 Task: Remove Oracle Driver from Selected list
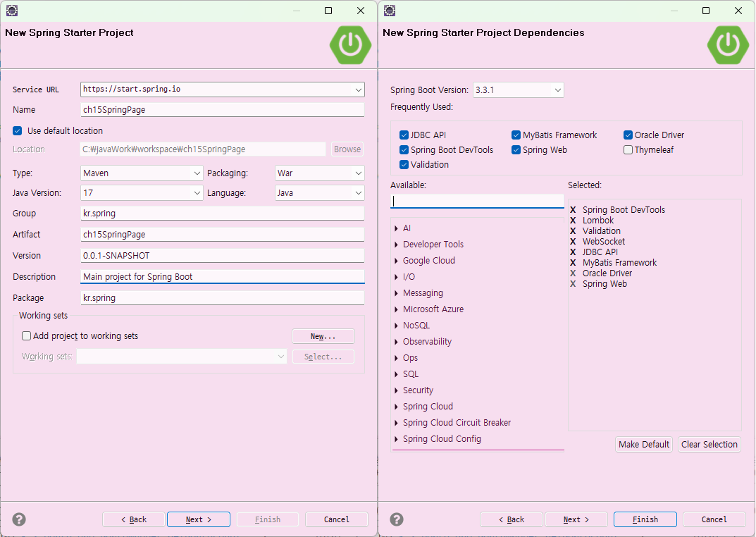coord(573,273)
